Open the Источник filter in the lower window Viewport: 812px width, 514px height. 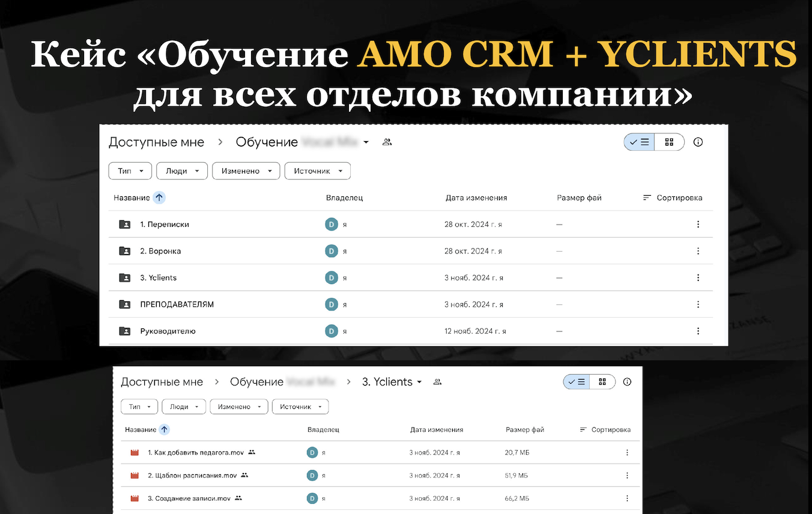(300, 407)
